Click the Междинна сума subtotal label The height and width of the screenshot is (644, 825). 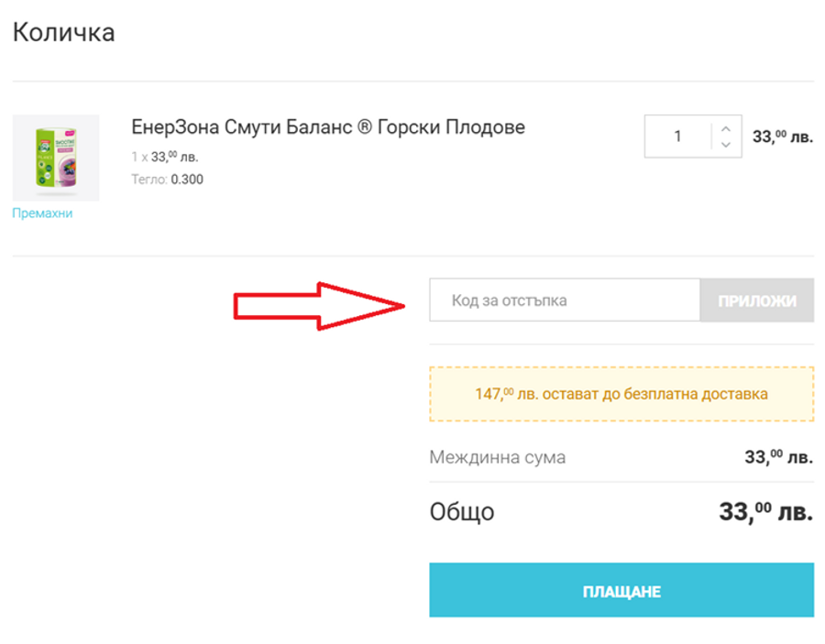(496, 457)
